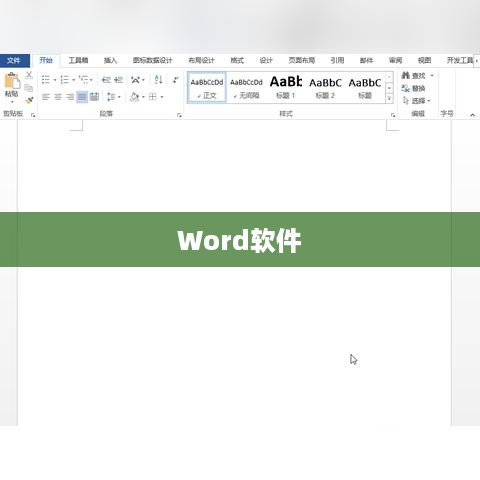Click the 选择 Select button
The width and height of the screenshot is (480, 480).
tap(416, 101)
